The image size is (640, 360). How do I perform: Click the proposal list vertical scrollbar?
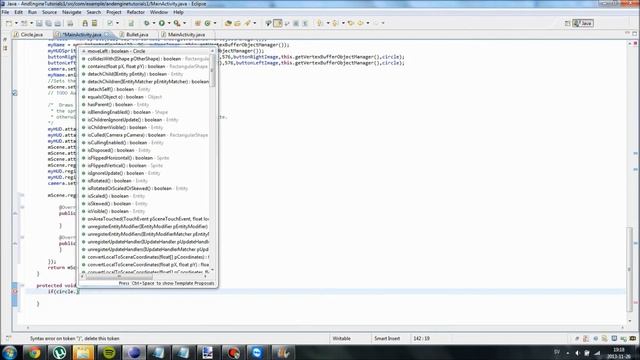click(x=212, y=71)
